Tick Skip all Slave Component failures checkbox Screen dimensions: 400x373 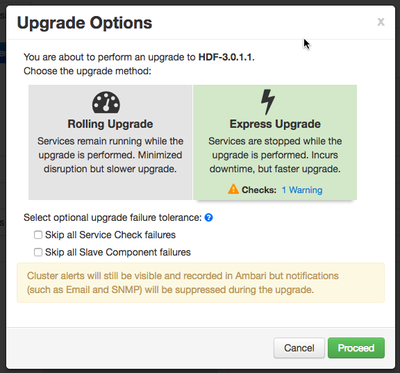point(38,252)
